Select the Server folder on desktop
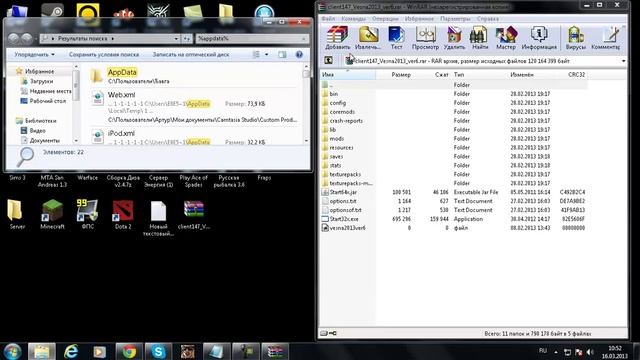This screenshot has width=640, height=360. tap(17, 214)
